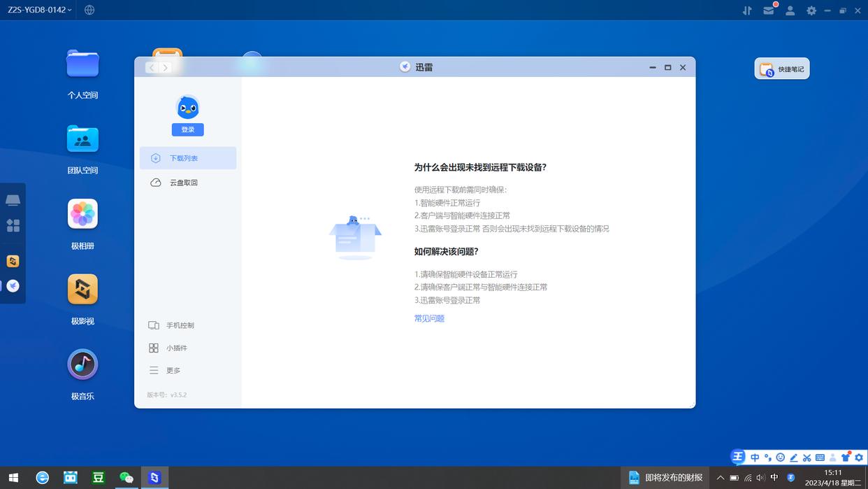The width and height of the screenshot is (868, 489).
Task: Expand hidden tray icons chevron
Action: [x=720, y=477]
